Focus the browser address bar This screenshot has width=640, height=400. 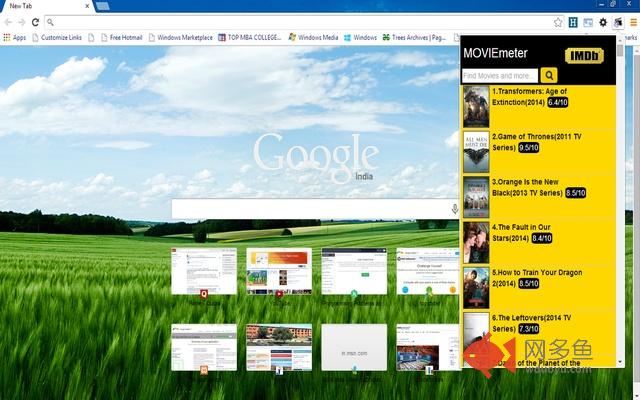pyautogui.click(x=302, y=22)
